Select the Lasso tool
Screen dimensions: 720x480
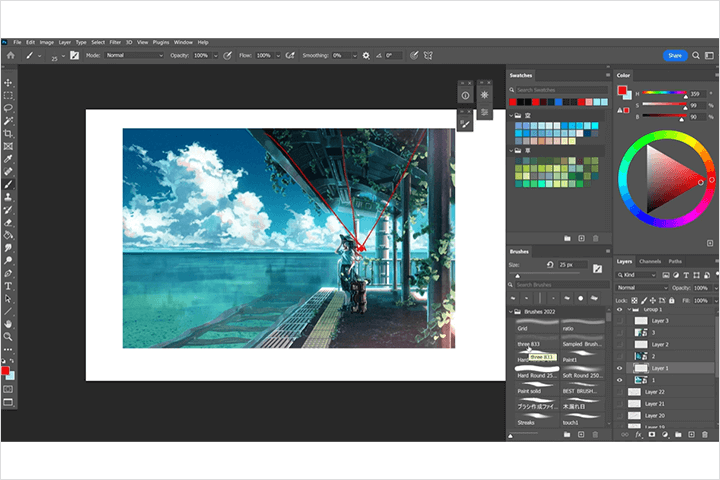[x=8, y=108]
